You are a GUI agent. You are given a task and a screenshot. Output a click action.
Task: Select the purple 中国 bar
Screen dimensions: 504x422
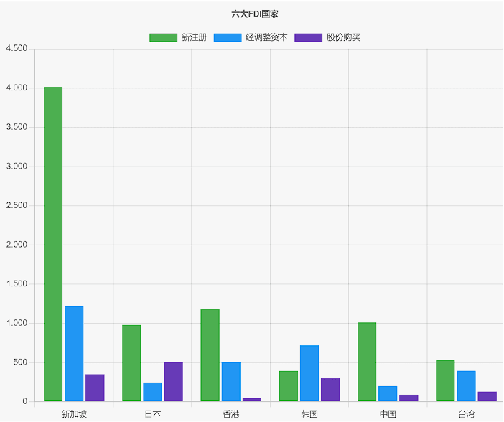[x=409, y=398]
